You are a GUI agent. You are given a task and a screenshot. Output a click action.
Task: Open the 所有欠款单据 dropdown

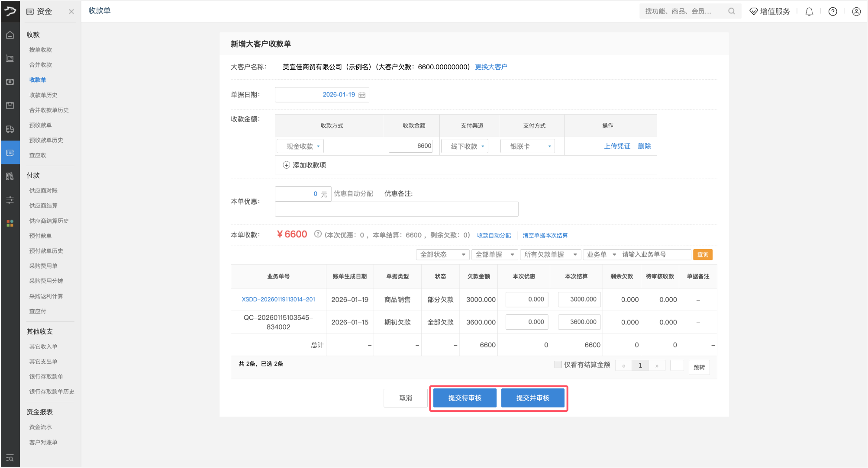pyautogui.click(x=550, y=254)
